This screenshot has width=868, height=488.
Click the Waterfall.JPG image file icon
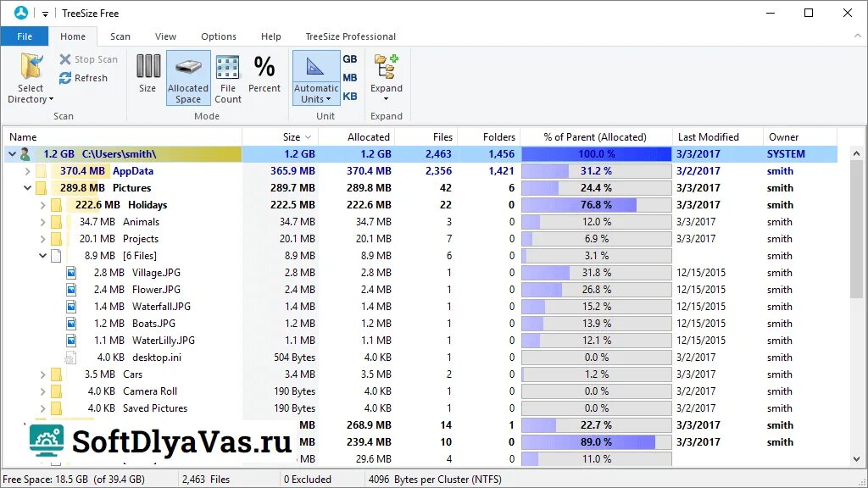pyautogui.click(x=71, y=307)
